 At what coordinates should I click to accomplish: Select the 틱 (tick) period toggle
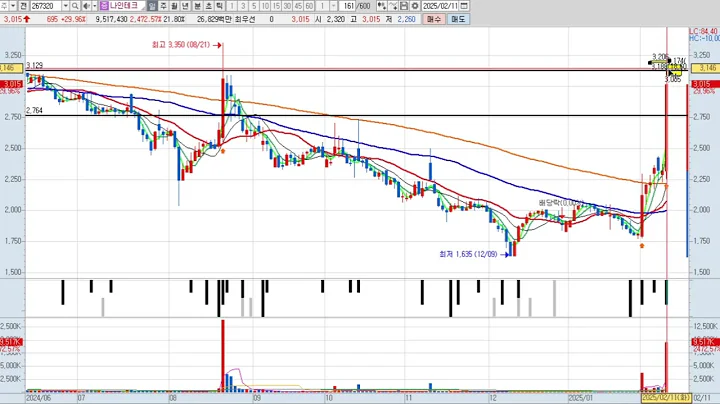coord(219,6)
